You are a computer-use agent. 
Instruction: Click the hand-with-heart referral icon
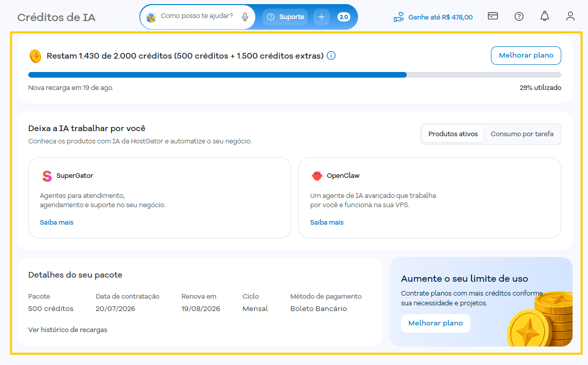[x=399, y=17]
